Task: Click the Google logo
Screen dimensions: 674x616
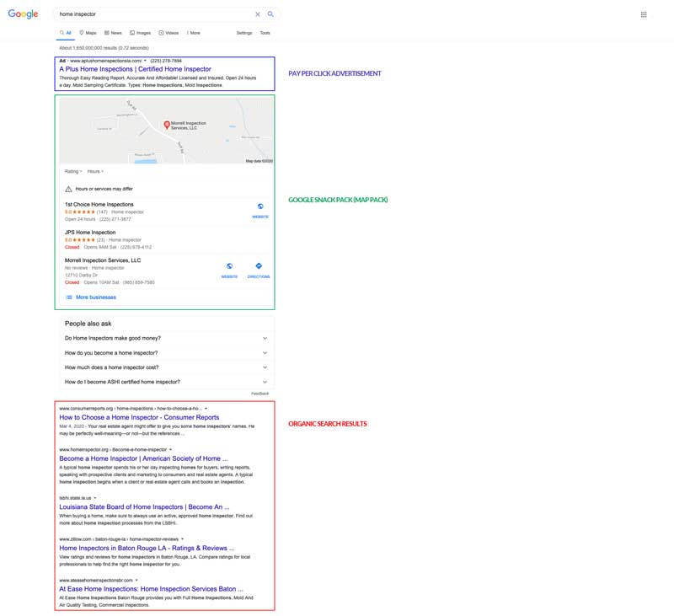Action: 24,13
